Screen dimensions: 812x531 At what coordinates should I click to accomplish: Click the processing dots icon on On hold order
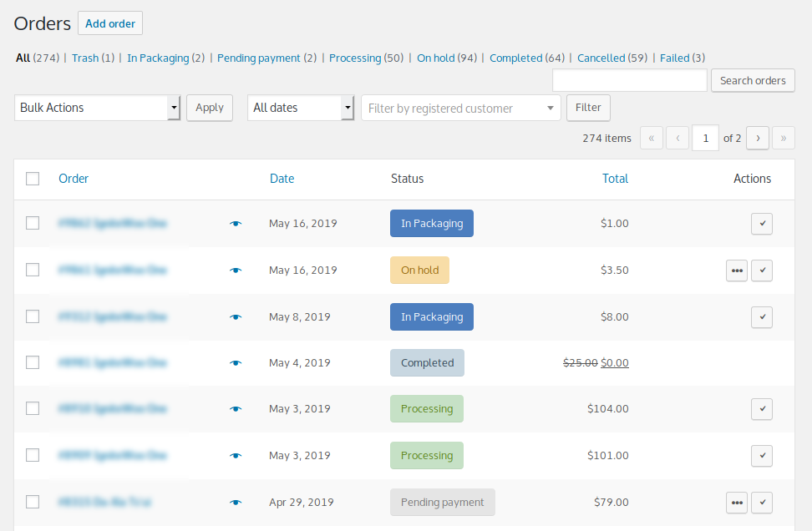(x=737, y=271)
